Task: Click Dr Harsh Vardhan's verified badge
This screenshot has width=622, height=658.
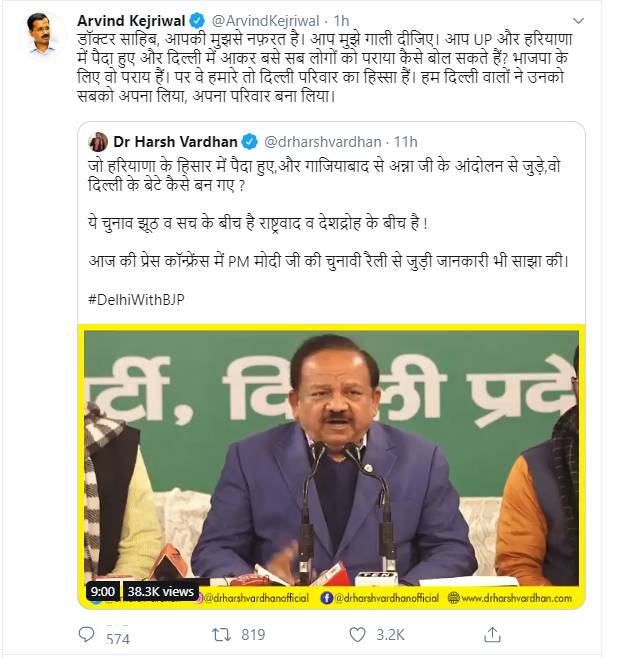Action: click(x=250, y=142)
